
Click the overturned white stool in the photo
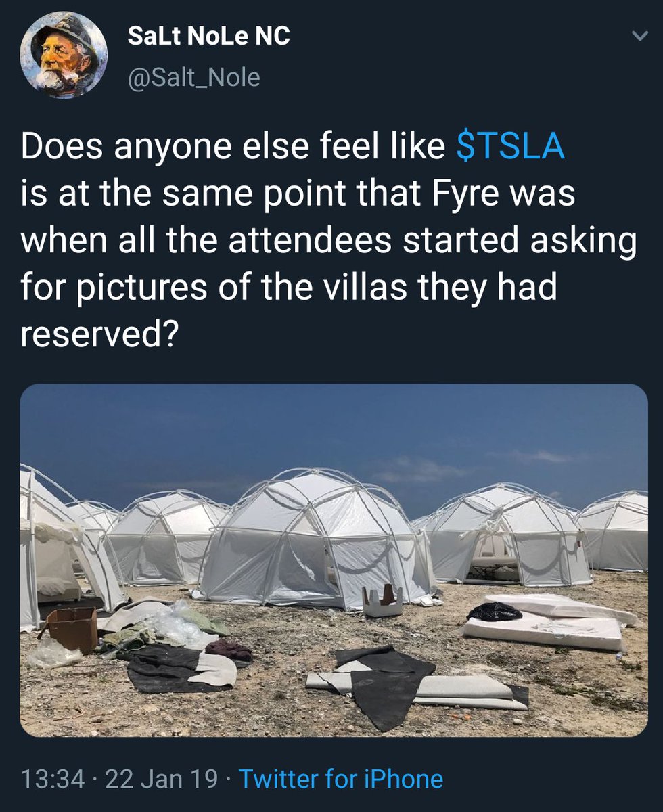coord(383,600)
